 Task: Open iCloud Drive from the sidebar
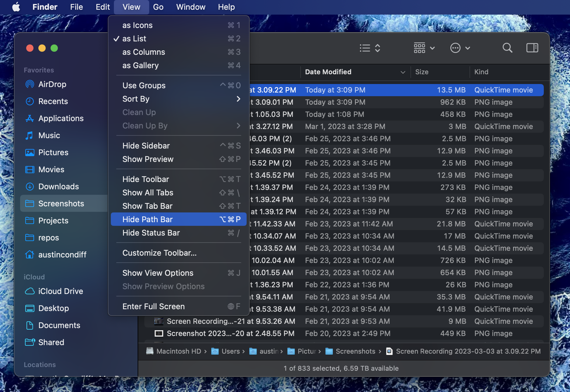tap(61, 291)
